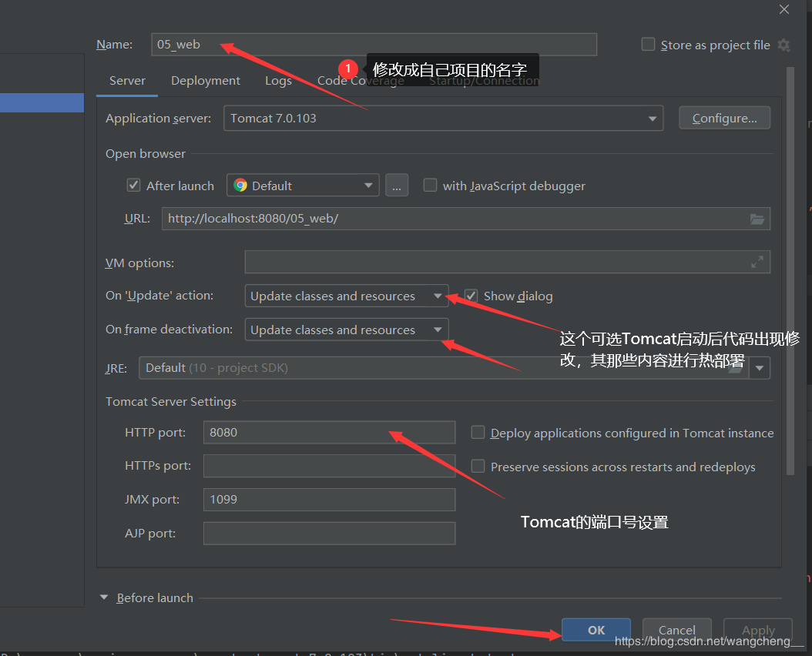Screen dimensions: 812x656
Task: Select the highlighted item in left sidebar
Action: [x=42, y=102]
